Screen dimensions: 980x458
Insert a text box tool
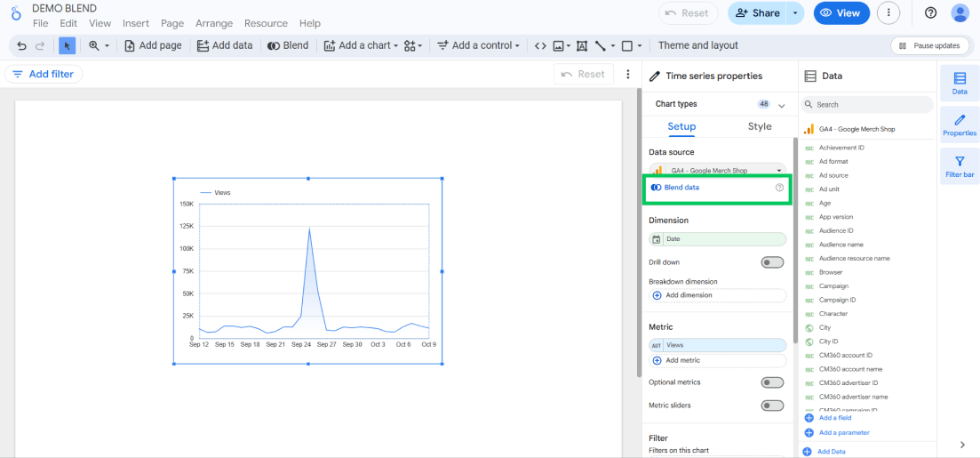[582, 45]
